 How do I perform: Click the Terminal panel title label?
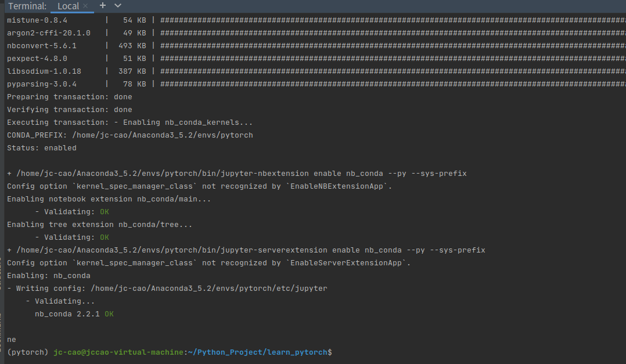(x=27, y=6)
